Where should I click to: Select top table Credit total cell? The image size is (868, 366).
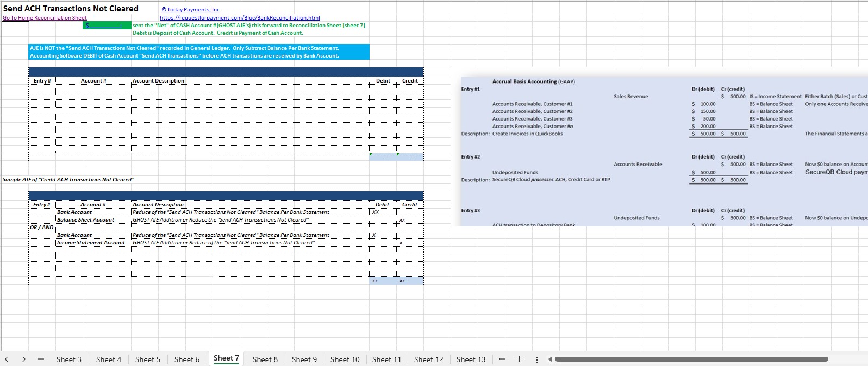[410, 157]
